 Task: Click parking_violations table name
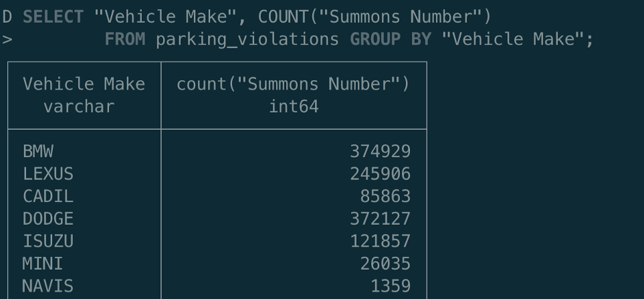(247, 40)
